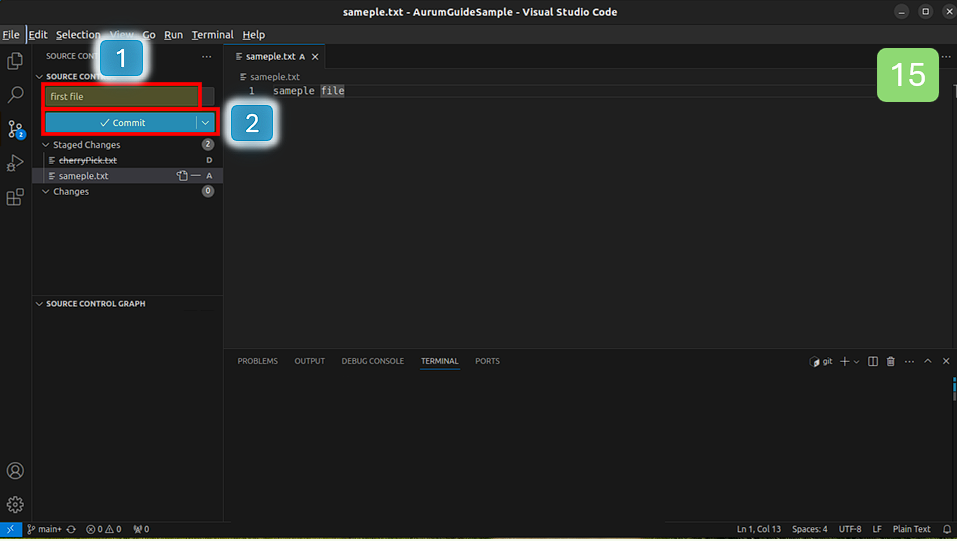Click the git terminal label icon

820,361
